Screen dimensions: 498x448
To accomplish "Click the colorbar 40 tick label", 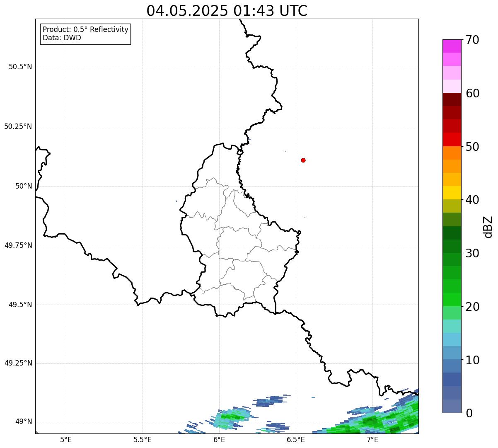I will [x=473, y=200].
